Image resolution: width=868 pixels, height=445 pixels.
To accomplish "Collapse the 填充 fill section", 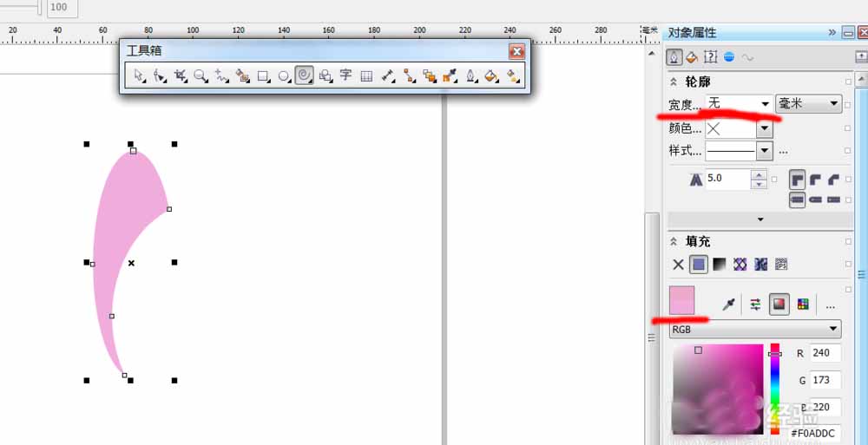I will 674,241.
